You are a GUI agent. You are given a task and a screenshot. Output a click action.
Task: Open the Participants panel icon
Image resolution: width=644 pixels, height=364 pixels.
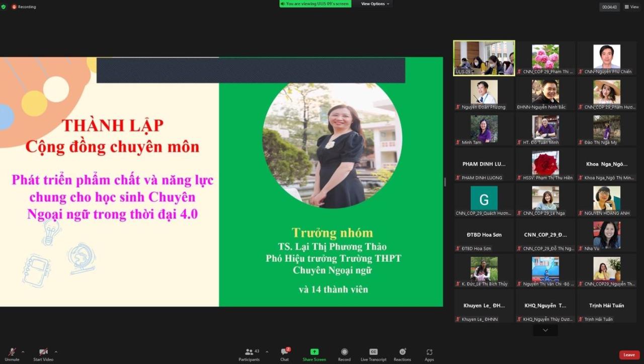pyautogui.click(x=249, y=352)
